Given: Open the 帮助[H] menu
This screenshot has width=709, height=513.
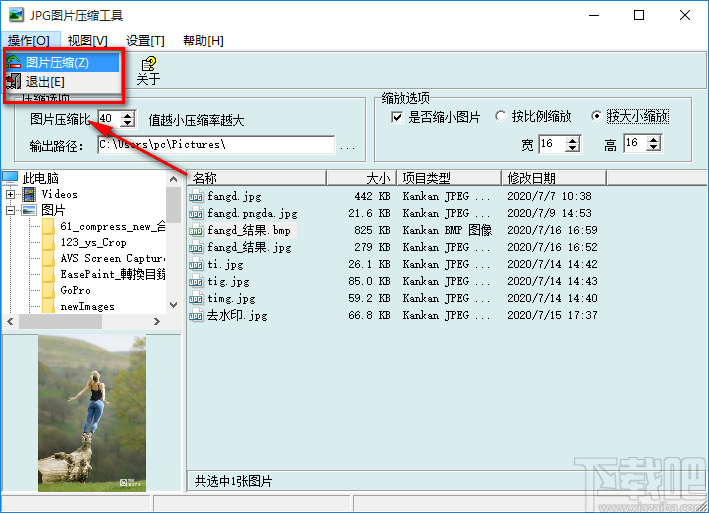Looking at the screenshot, I should 203,41.
